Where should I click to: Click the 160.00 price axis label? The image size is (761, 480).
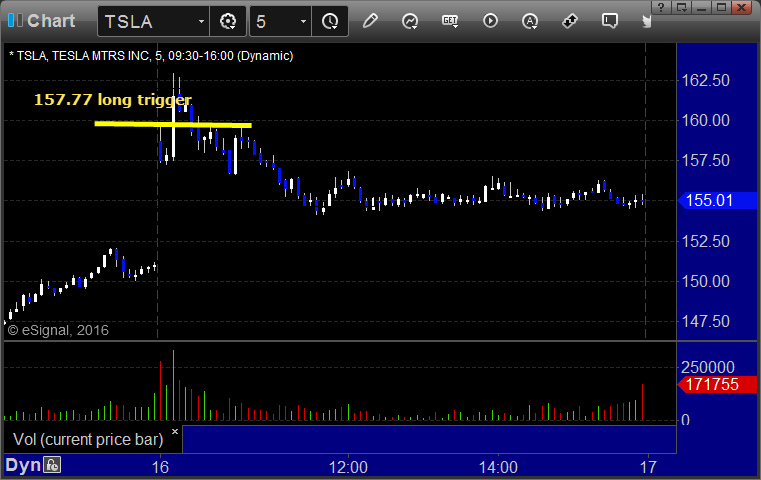705,120
